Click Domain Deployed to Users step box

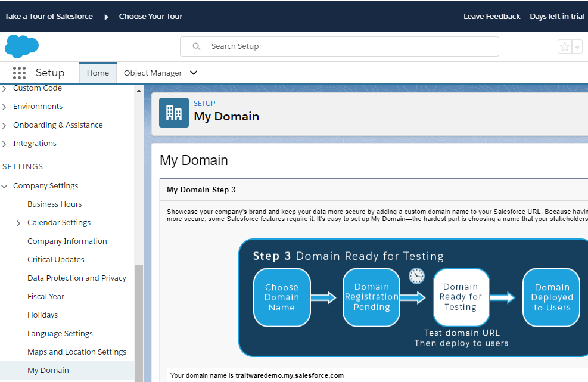(552, 297)
